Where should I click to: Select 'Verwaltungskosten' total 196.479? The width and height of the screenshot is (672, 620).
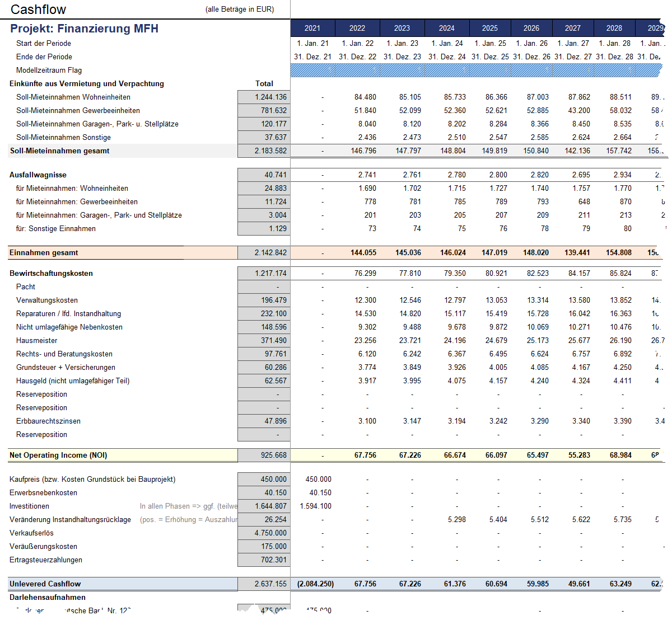coord(264,300)
